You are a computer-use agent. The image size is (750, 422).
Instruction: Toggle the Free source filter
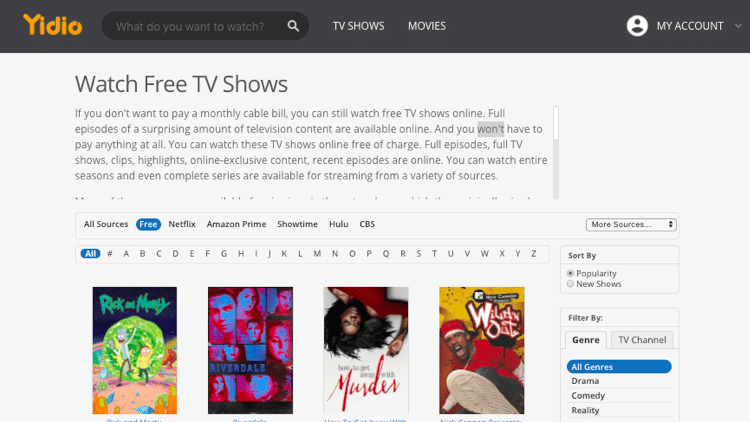[149, 224]
